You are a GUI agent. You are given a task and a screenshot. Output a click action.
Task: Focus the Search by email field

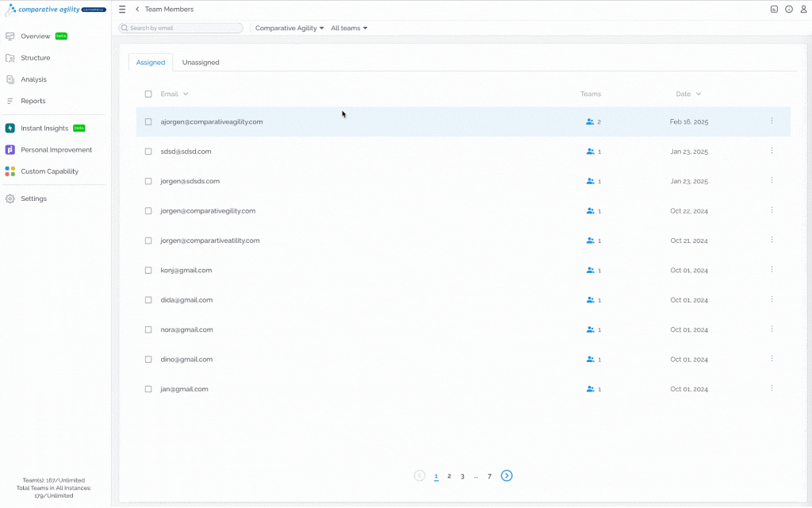[x=182, y=28]
